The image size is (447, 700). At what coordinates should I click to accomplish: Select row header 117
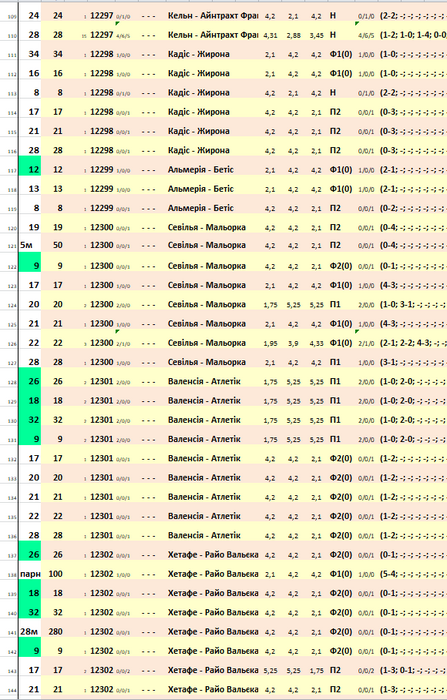pyautogui.click(x=12, y=171)
